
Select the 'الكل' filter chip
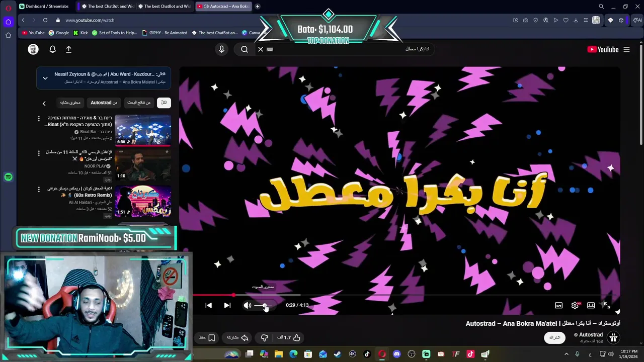click(x=164, y=103)
